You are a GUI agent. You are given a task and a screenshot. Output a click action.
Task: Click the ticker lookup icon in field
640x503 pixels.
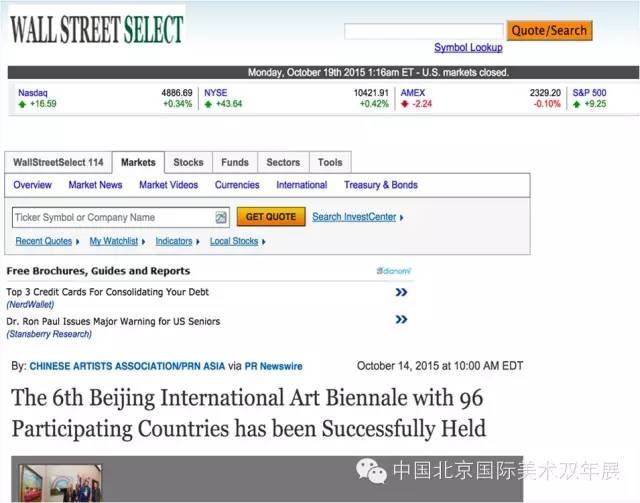(x=221, y=217)
